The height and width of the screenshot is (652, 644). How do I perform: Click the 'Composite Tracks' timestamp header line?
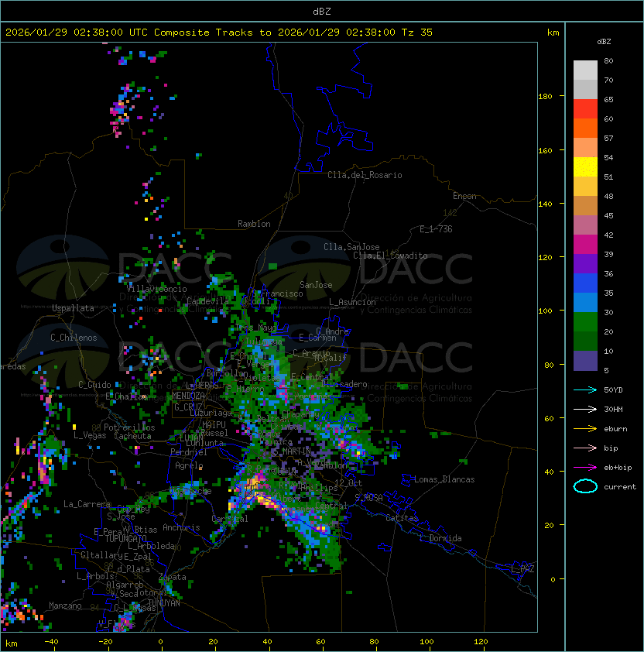[x=219, y=33]
